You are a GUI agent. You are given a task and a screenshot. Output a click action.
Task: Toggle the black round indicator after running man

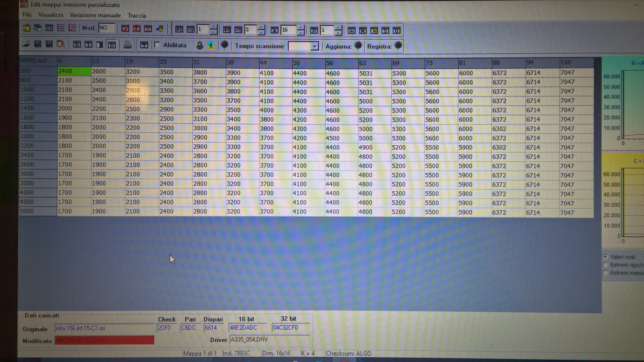[224, 45]
